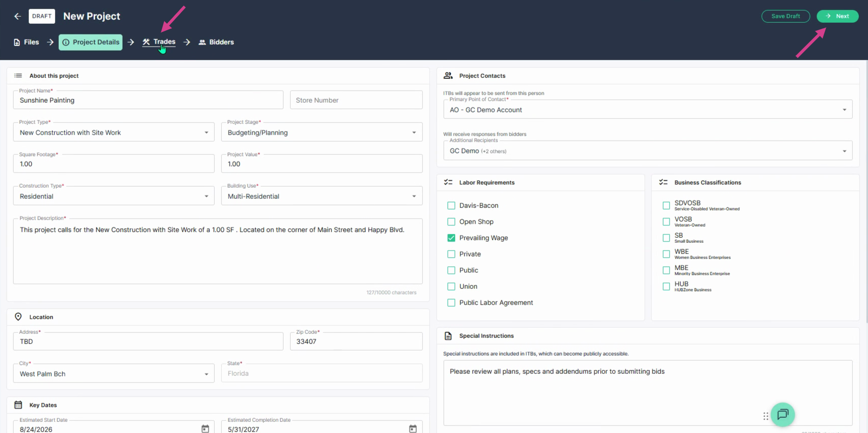
Task: Edit the Address field
Action: pyautogui.click(x=148, y=341)
